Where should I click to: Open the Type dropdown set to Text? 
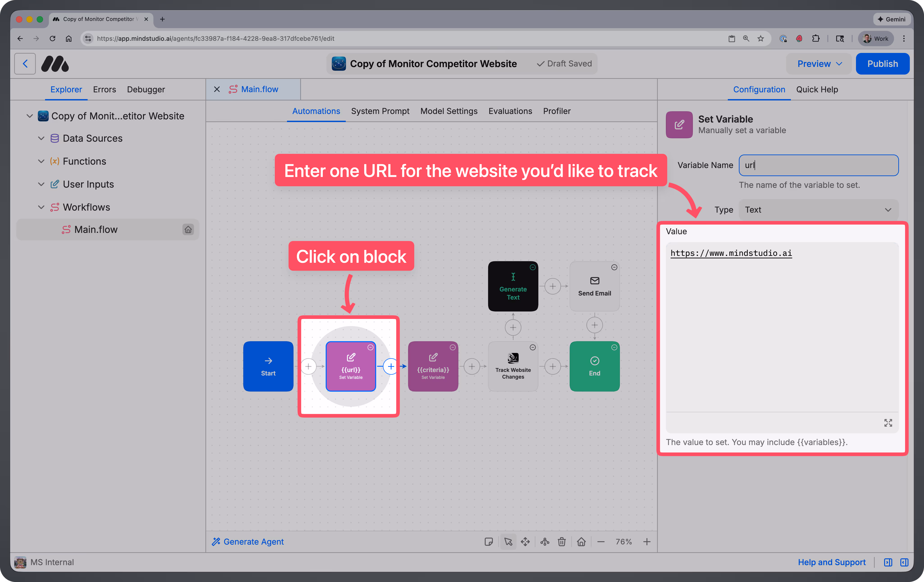click(x=818, y=209)
